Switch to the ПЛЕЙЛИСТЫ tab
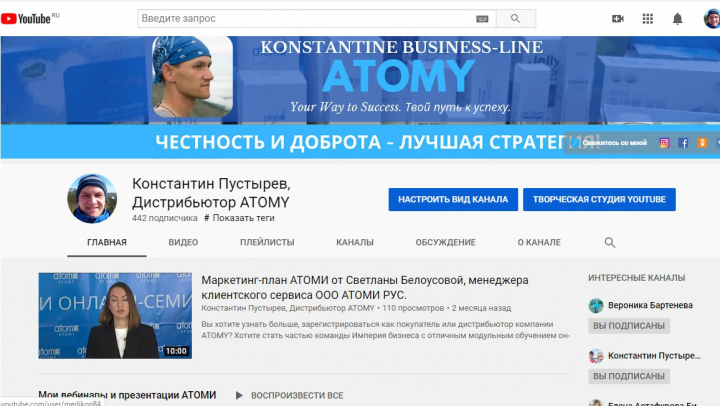720x406 pixels. click(x=267, y=242)
